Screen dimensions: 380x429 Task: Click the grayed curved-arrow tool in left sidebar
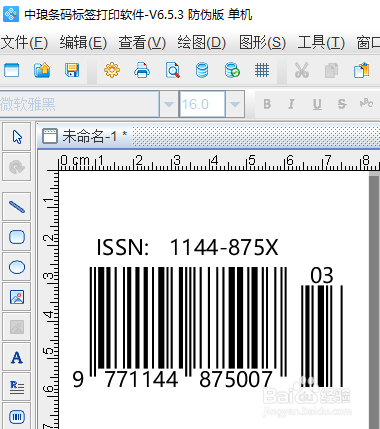17,167
